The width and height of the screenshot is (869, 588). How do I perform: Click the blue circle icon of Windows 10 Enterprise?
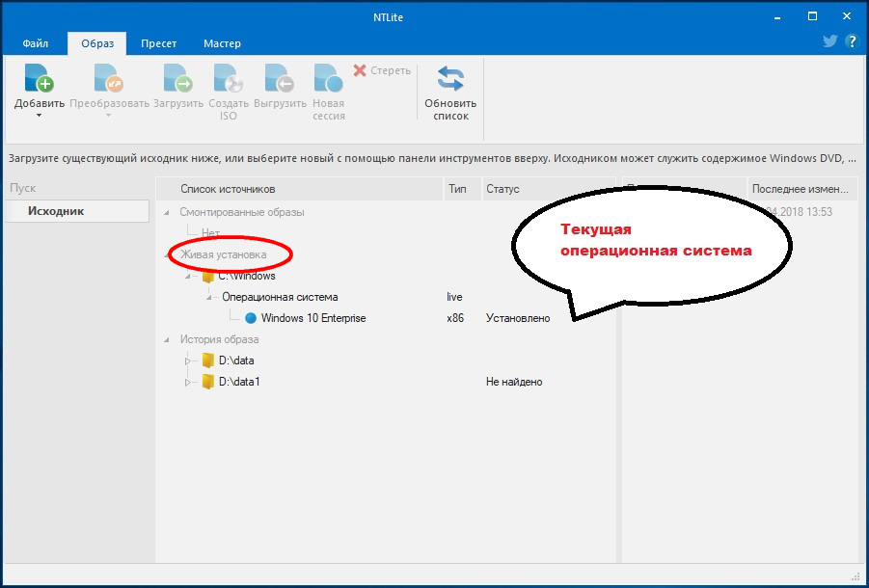coord(251,318)
